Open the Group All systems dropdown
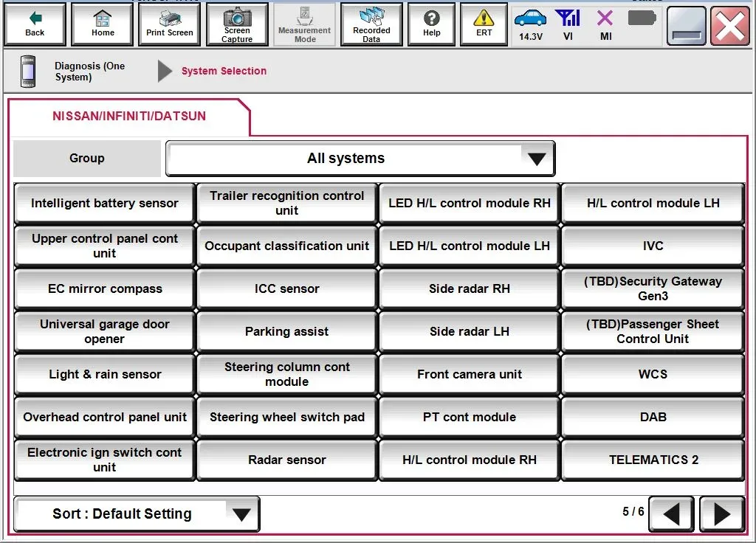Screen dimensions: 756x543 click(x=360, y=158)
